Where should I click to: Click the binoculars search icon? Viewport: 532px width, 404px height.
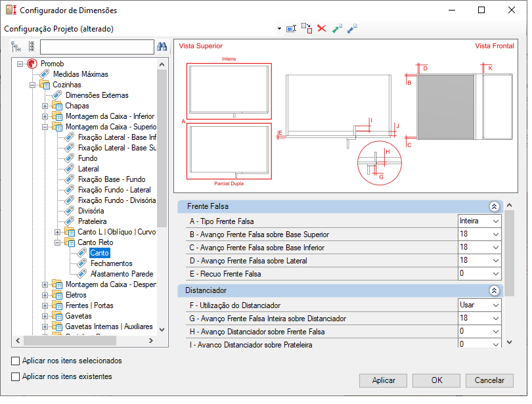coord(162,47)
